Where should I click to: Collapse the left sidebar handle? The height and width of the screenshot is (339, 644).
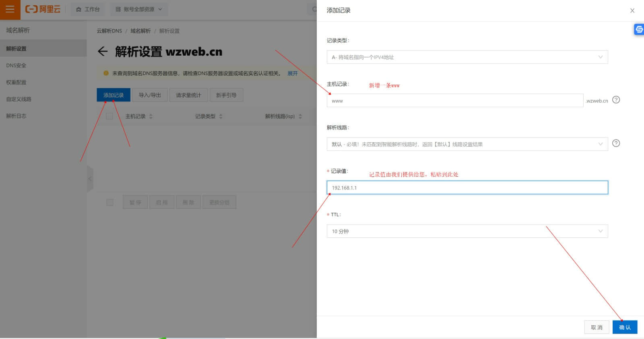pyautogui.click(x=90, y=179)
